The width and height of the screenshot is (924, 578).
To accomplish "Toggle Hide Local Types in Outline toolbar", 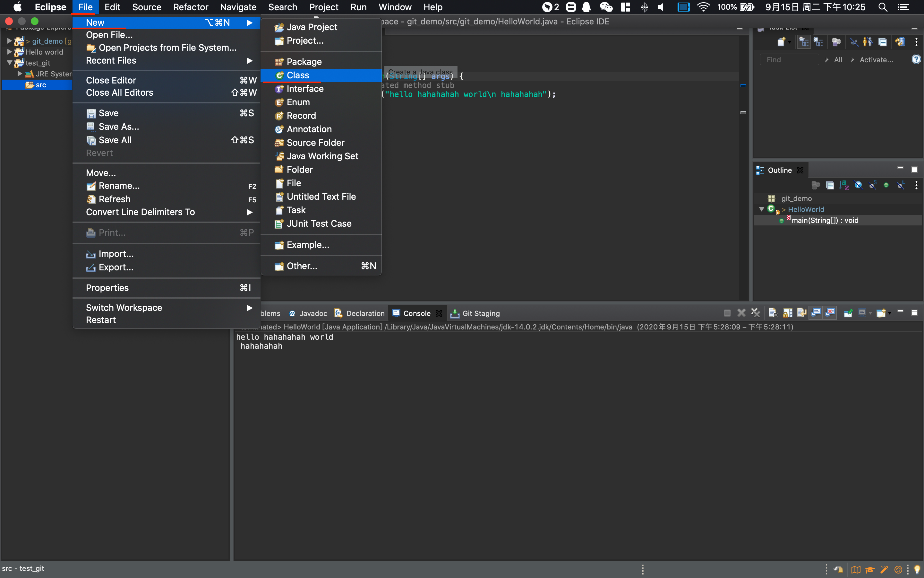I will pos(901,185).
